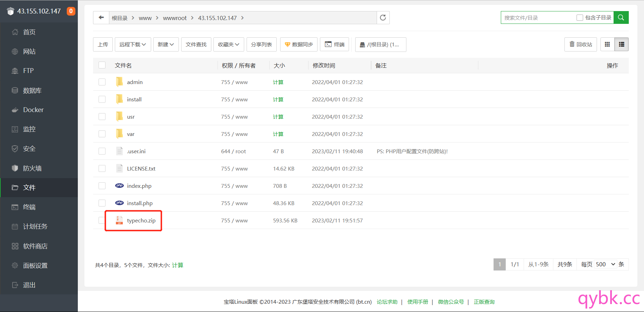
Task: Open 首页 home in sidebar
Action: pyautogui.click(x=39, y=32)
